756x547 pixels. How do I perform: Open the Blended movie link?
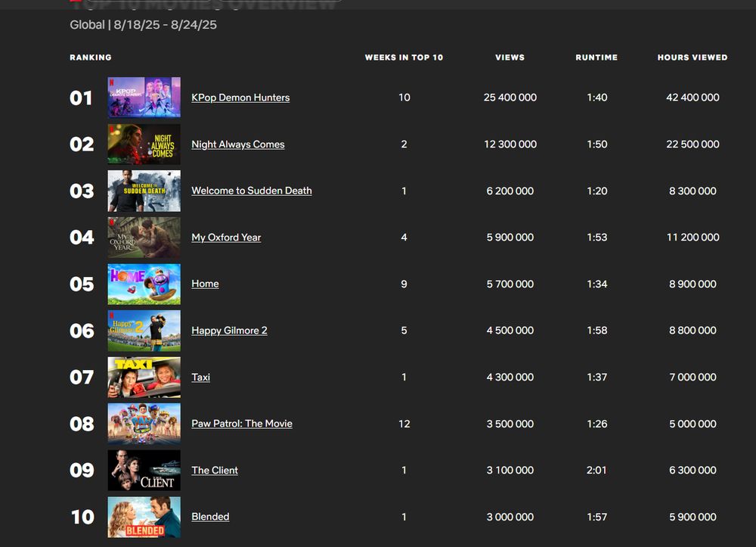[210, 517]
